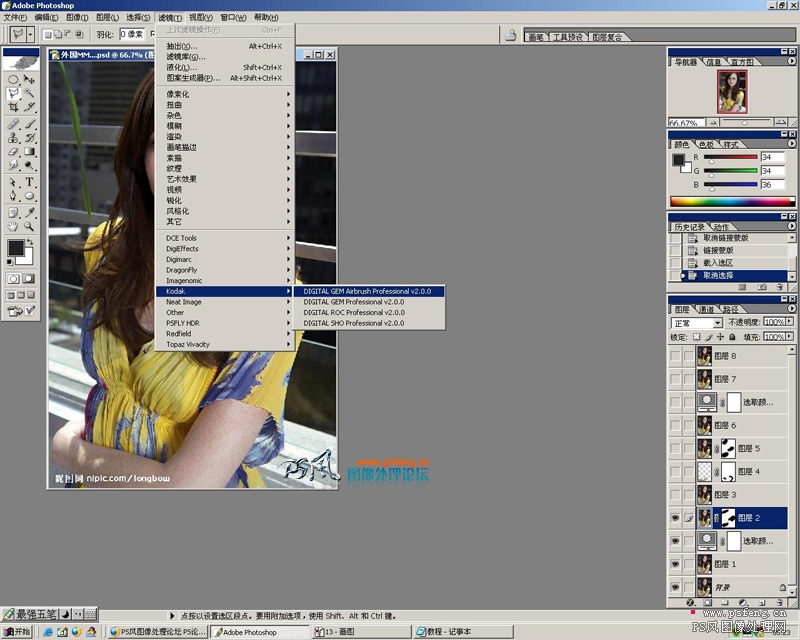Select the Clone Stamp tool

pos(13,138)
